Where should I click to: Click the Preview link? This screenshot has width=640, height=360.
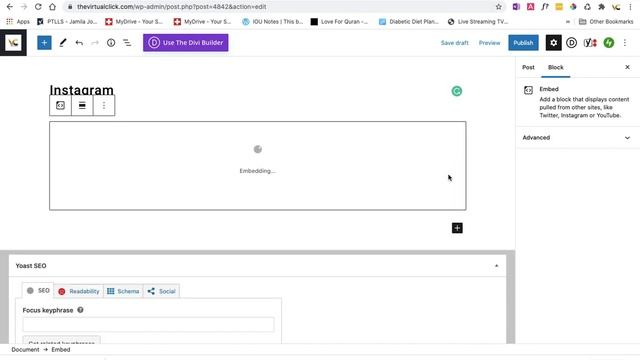pyautogui.click(x=489, y=43)
